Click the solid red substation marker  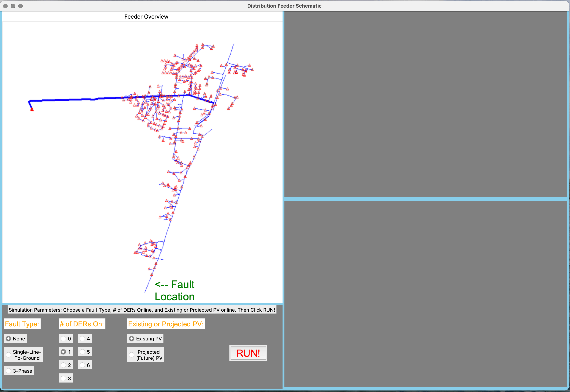pos(32,110)
